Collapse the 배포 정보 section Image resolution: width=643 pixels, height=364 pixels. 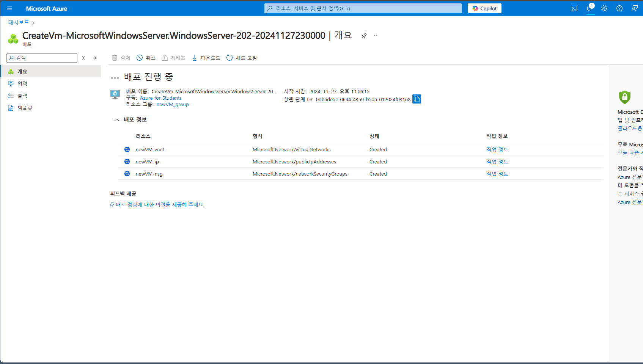click(117, 120)
